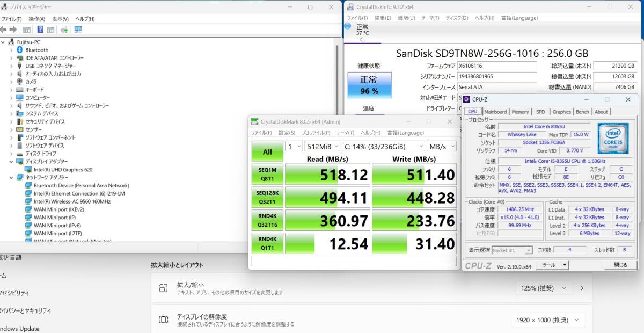Select the カメラ webcam category icon
The width and height of the screenshot is (644, 333).
click(x=20, y=82)
